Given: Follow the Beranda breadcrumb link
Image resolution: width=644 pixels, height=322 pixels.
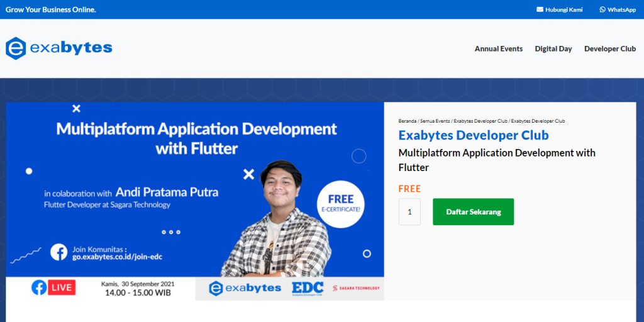Looking at the screenshot, I should click(407, 121).
